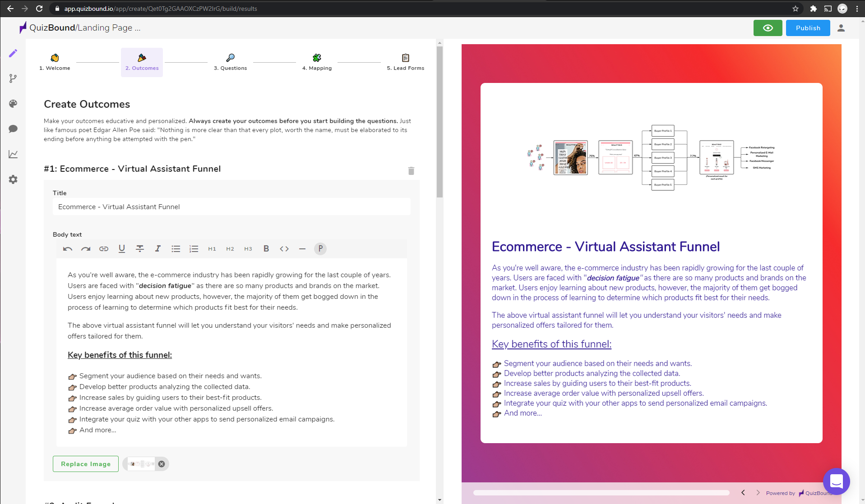The image size is (865, 504).
Task: Click into the body text editor area
Action: 231,353
